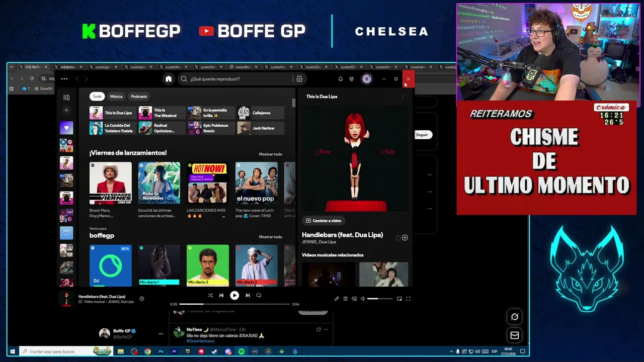
Task: Open Boffe GP account menu dots
Action: coord(160,334)
